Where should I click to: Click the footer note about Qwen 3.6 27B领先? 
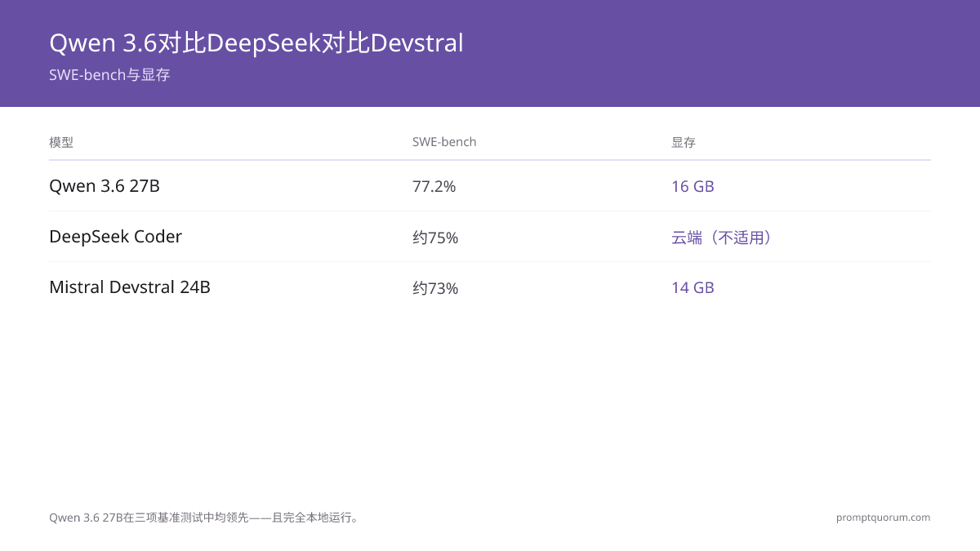[x=204, y=518]
